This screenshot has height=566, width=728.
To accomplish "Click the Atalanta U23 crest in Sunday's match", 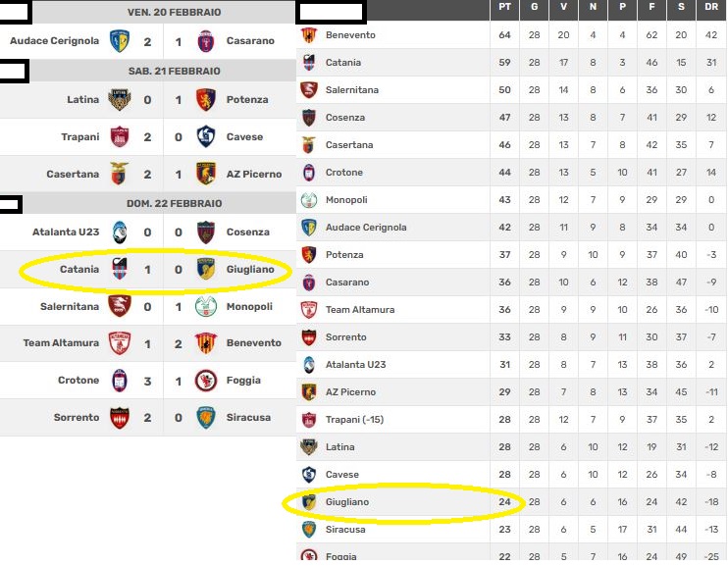I will pos(120,232).
